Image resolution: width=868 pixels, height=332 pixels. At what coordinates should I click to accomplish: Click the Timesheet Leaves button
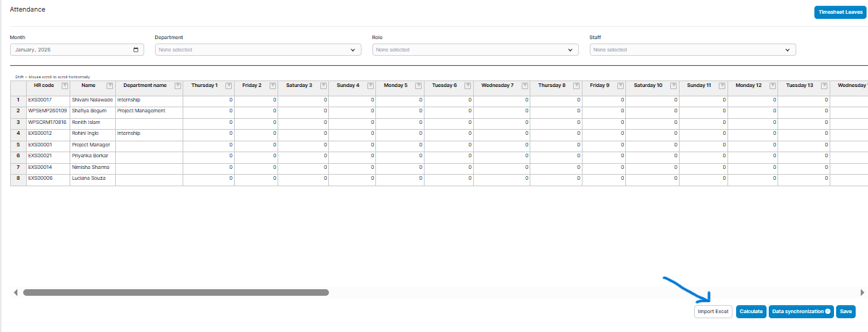pyautogui.click(x=839, y=12)
